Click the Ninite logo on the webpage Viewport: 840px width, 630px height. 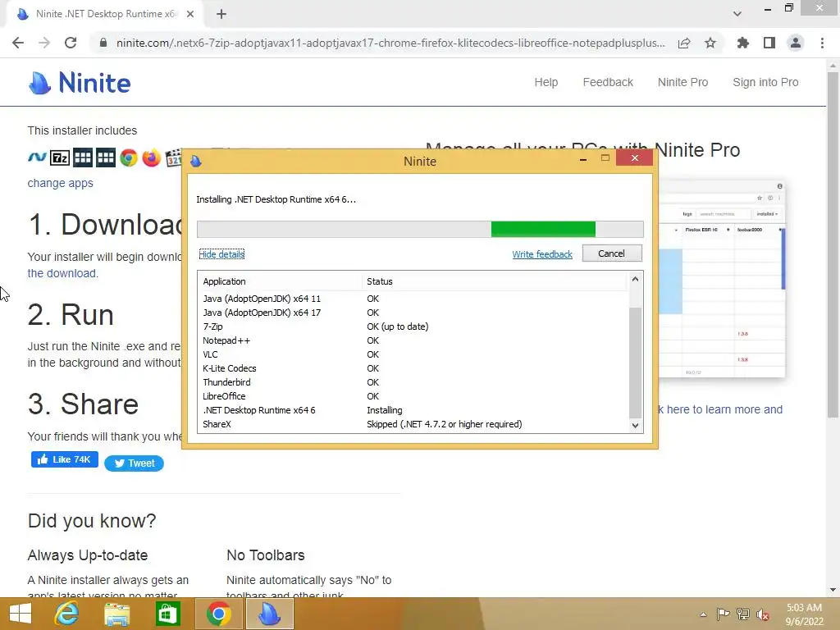(80, 83)
